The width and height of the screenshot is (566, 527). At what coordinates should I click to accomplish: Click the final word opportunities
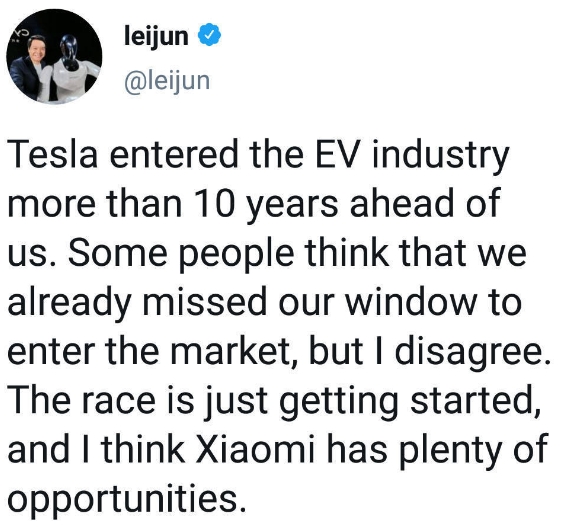(x=127, y=500)
